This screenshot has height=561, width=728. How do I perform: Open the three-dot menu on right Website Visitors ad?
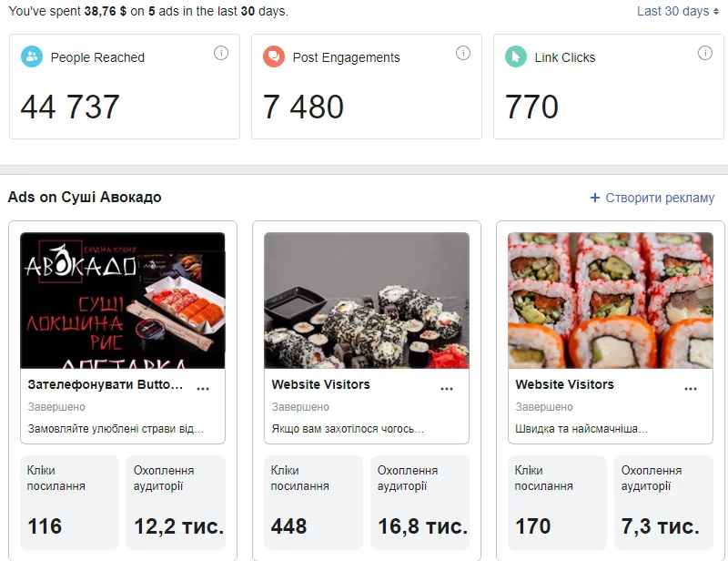pos(691,389)
